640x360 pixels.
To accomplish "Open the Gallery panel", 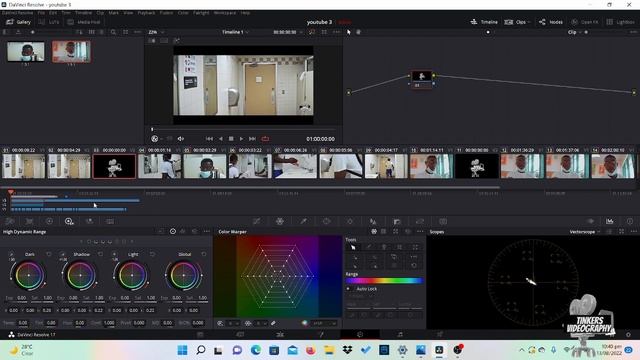I will pyautogui.click(x=18, y=22).
